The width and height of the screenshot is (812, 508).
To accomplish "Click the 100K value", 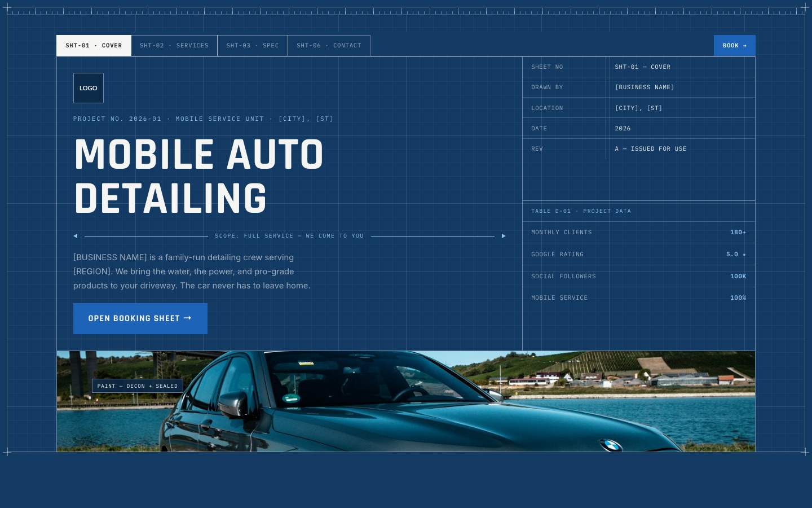I will tap(738, 277).
